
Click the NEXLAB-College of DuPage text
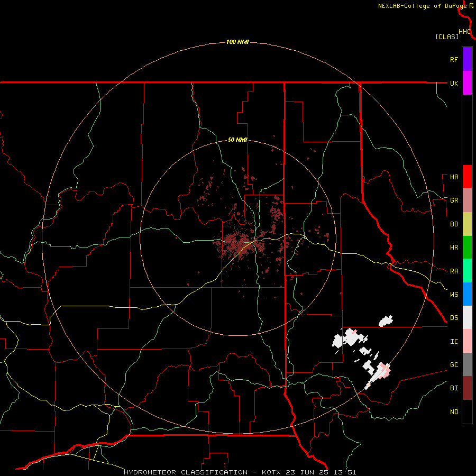click(422, 6)
